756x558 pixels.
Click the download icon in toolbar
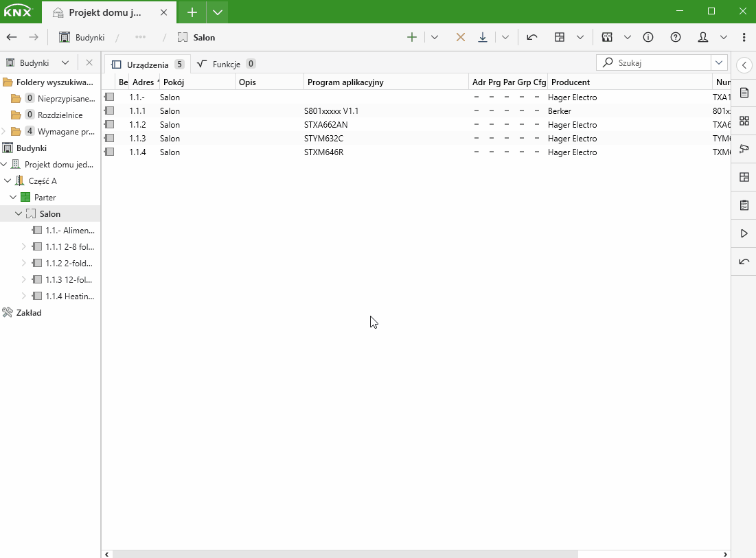pyautogui.click(x=483, y=38)
